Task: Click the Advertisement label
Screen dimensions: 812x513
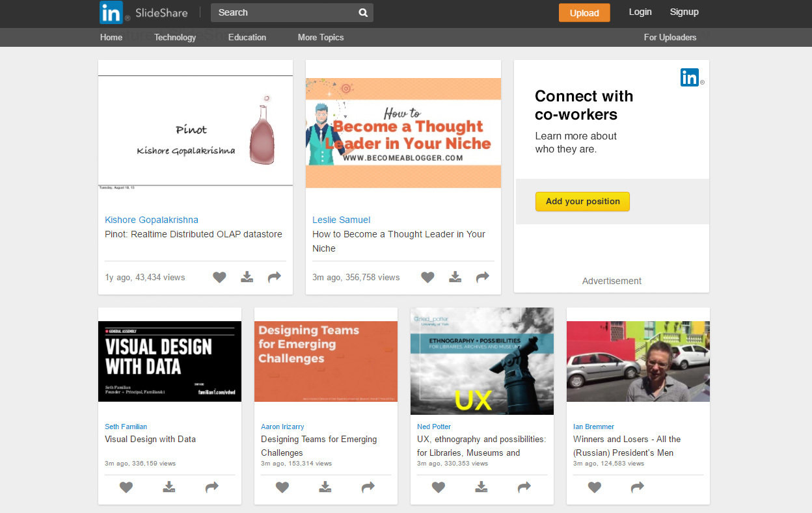Action: click(x=612, y=281)
